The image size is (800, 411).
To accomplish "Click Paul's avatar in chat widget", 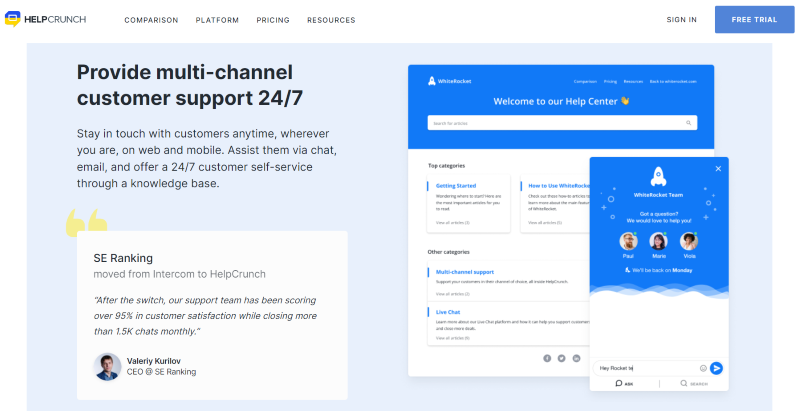I will point(629,241).
